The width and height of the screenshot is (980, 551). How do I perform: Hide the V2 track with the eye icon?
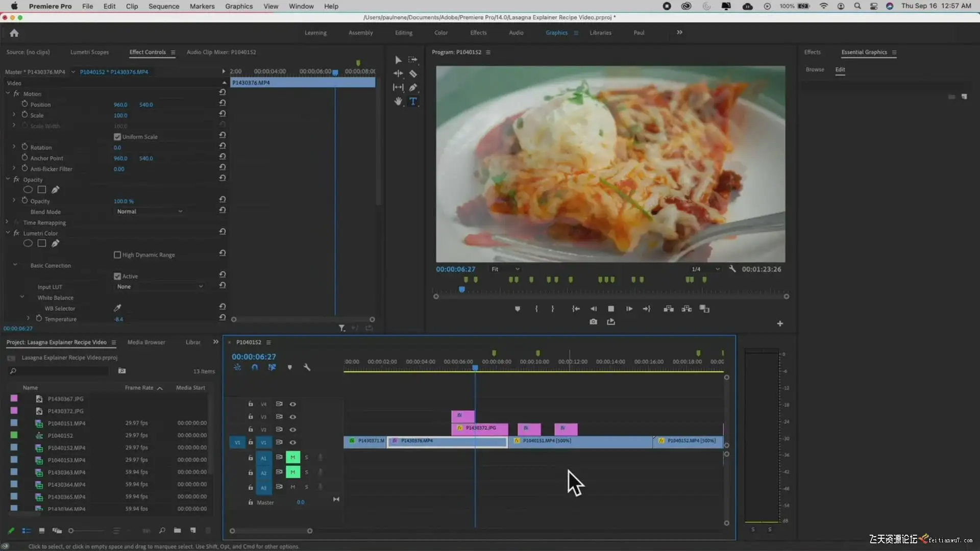tap(293, 430)
